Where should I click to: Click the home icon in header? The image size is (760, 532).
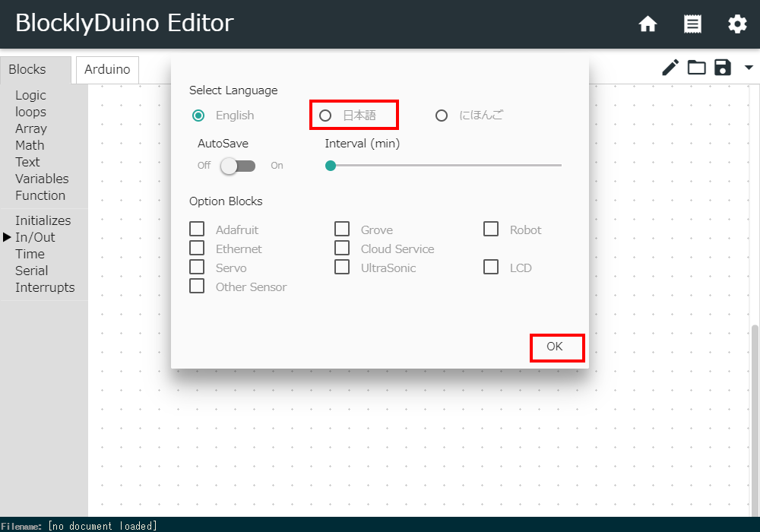point(648,24)
